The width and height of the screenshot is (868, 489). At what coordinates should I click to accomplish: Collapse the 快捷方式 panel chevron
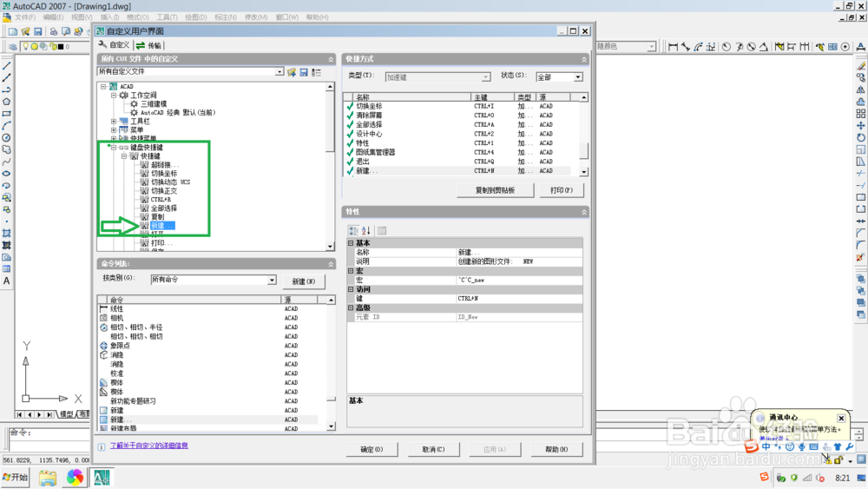(584, 59)
